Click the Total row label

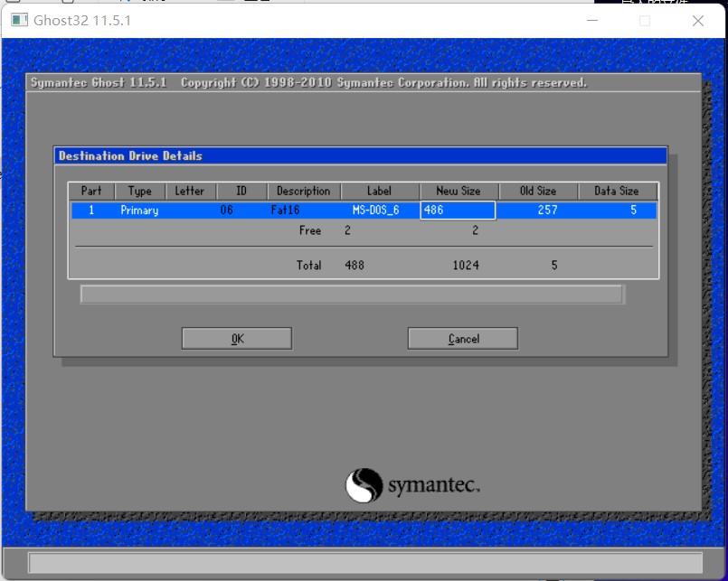tap(308, 266)
